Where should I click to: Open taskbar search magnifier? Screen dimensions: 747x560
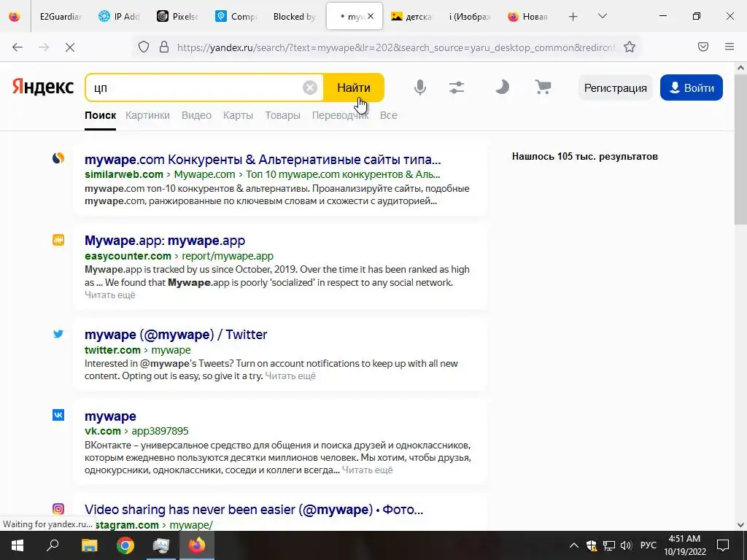pyautogui.click(x=53, y=545)
